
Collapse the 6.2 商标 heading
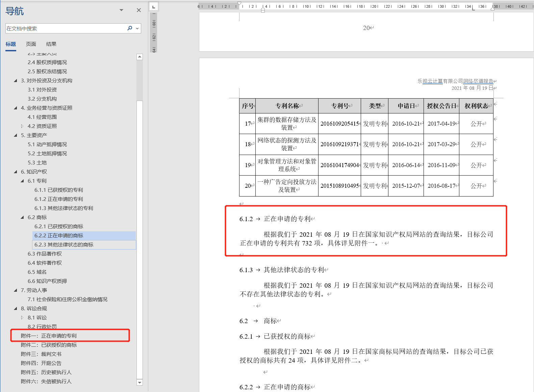(x=22, y=217)
